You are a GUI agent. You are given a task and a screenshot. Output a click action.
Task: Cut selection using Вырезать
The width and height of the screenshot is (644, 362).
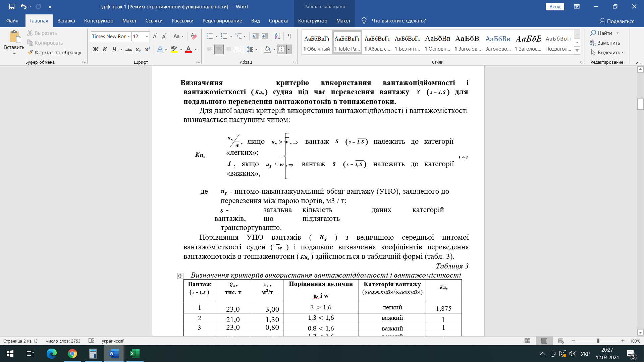(x=42, y=33)
